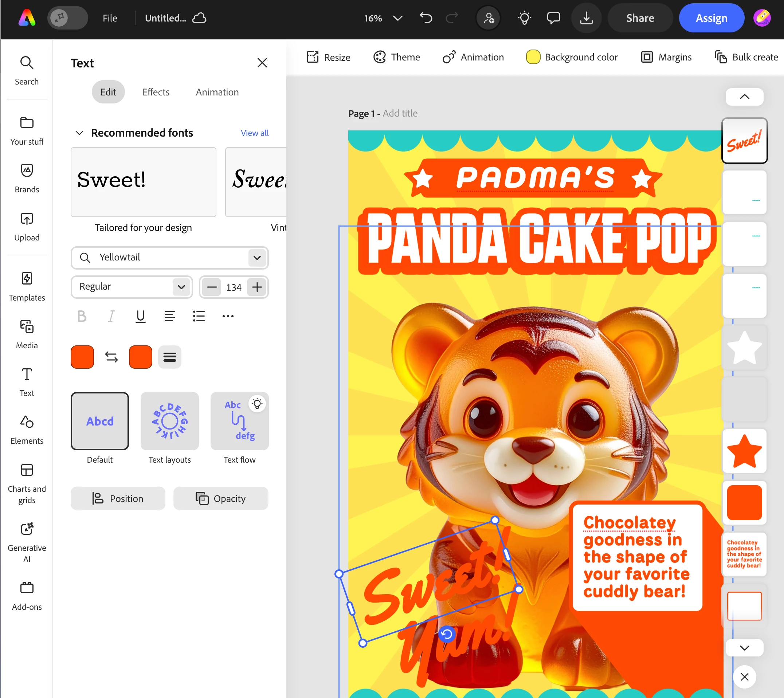Viewport: 784px width, 698px height.
Task: Toggle the bulleted list formatting
Action: [x=199, y=317]
